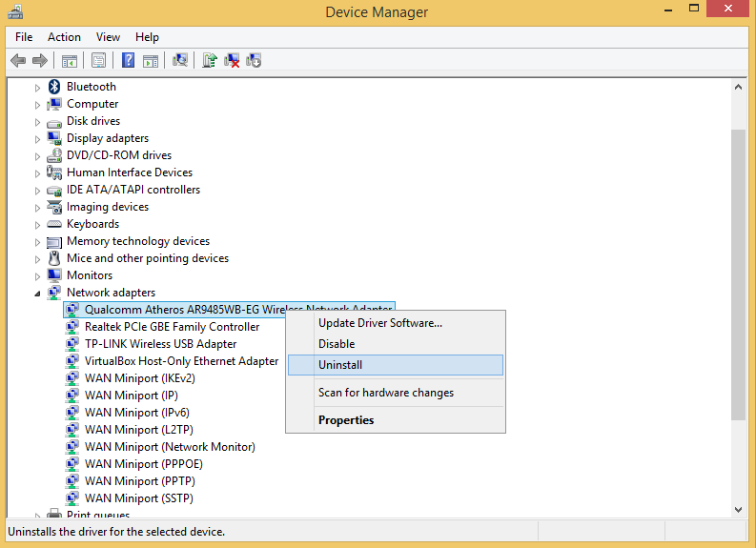Click the scrollbar down arrow
756x548 pixels.
tap(738, 510)
